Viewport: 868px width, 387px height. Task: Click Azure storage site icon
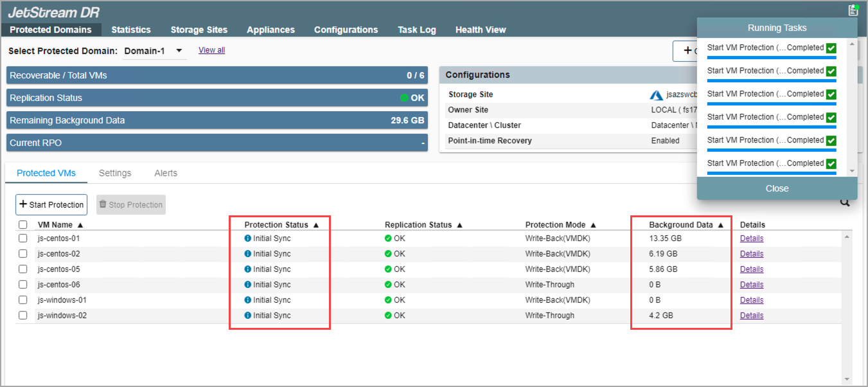[x=656, y=95]
